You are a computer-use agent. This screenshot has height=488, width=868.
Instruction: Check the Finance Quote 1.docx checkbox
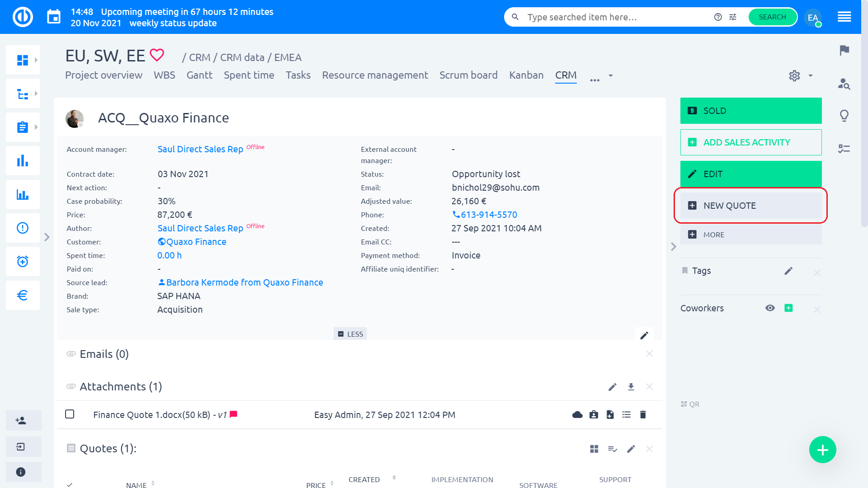point(70,414)
